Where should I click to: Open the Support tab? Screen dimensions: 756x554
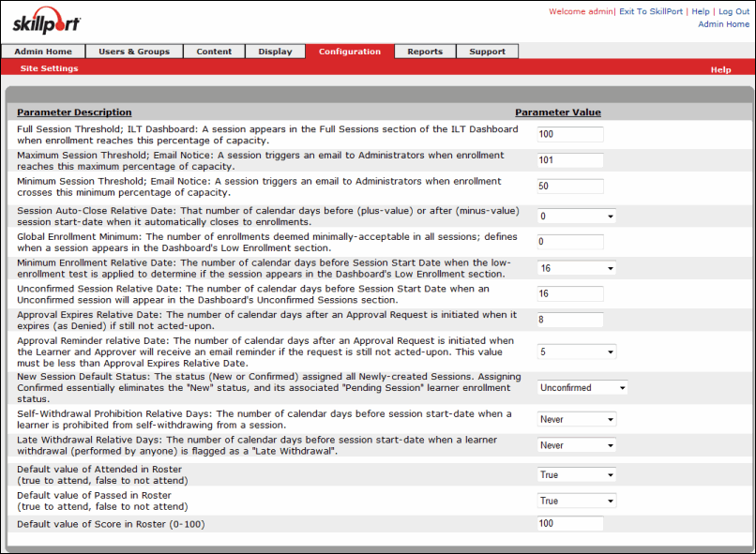click(x=487, y=52)
